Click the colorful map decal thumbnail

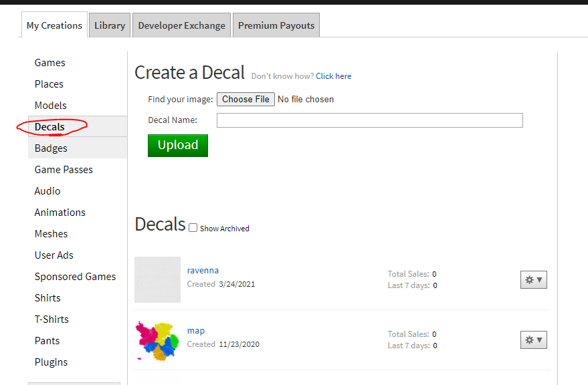click(157, 340)
